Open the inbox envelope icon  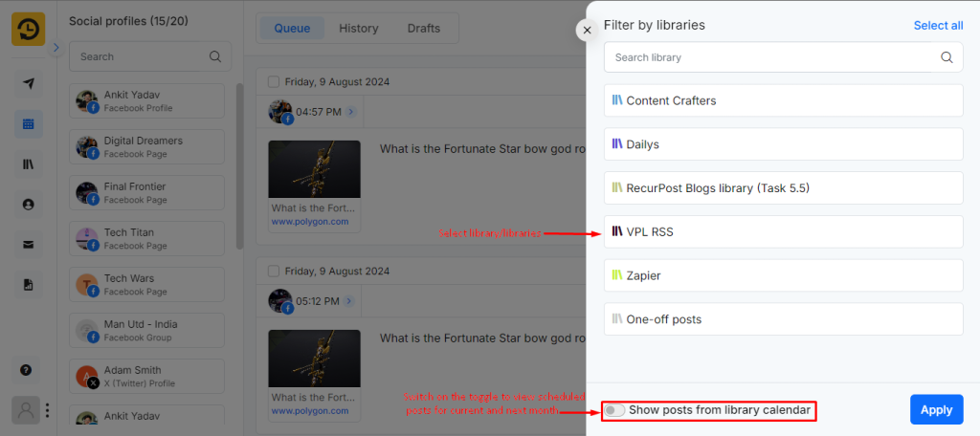(28, 244)
